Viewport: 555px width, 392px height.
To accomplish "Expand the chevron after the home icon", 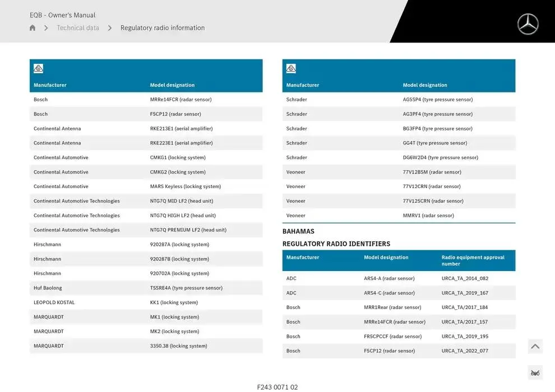I will 46,27.
